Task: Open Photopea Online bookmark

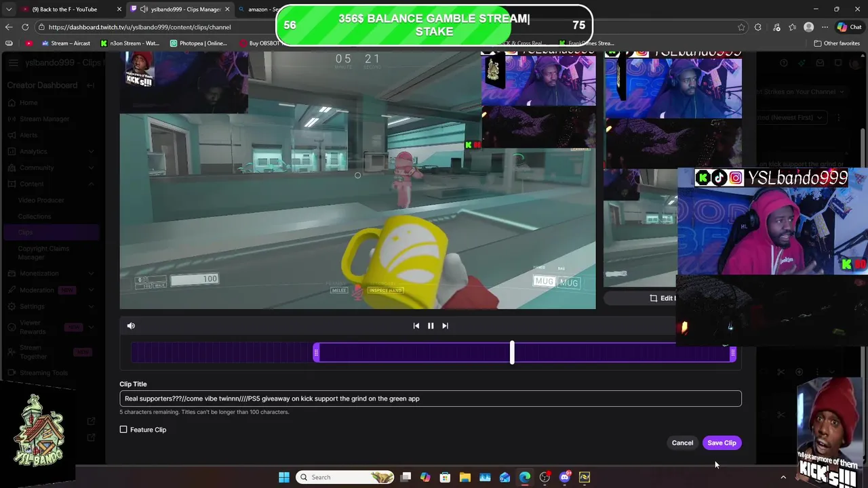Action: click(x=199, y=43)
